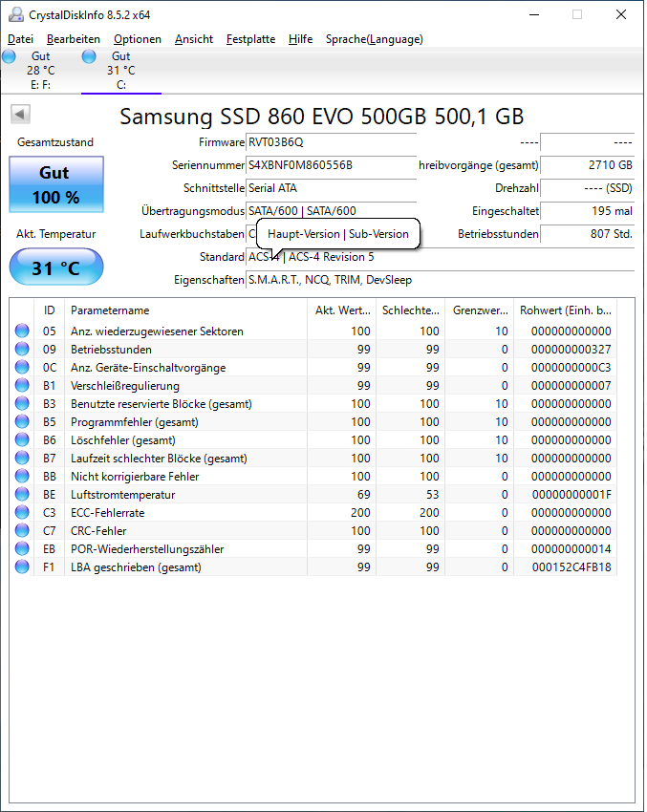This screenshot has width=647, height=812.
Task: Click the Samsung SSD 860 EVO model title
Action: [x=322, y=116]
